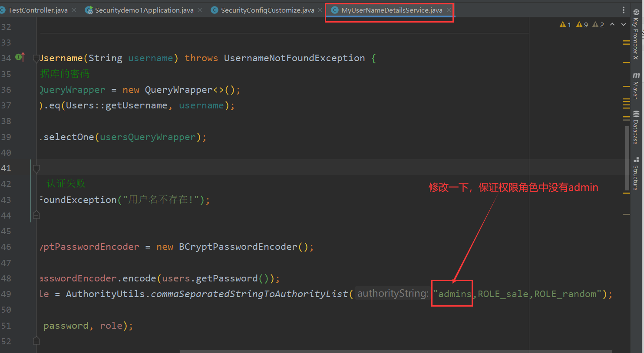
Task: Click the selectOne method call
Action: coord(69,137)
